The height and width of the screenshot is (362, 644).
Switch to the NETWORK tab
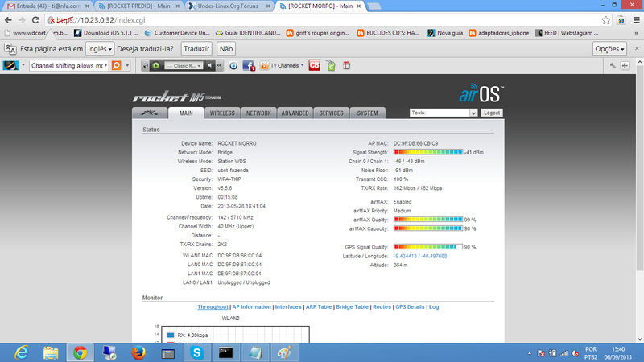[258, 113]
